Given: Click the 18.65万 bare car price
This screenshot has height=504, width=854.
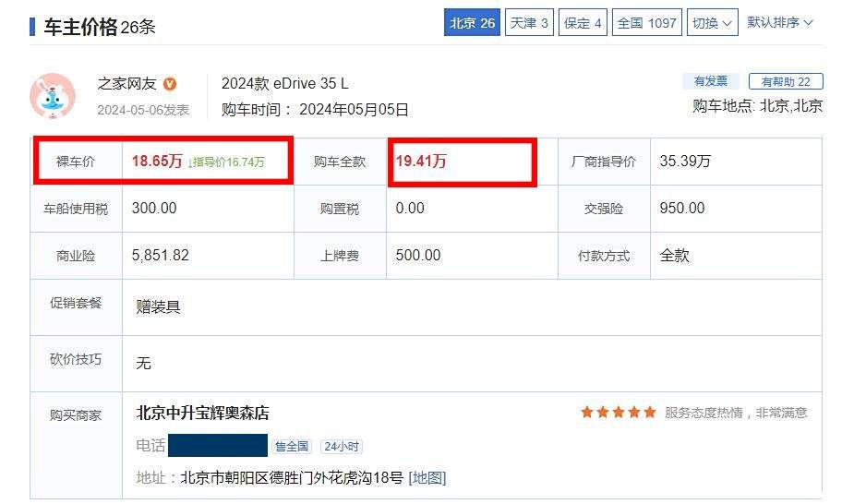Looking at the screenshot, I should click(x=157, y=162).
